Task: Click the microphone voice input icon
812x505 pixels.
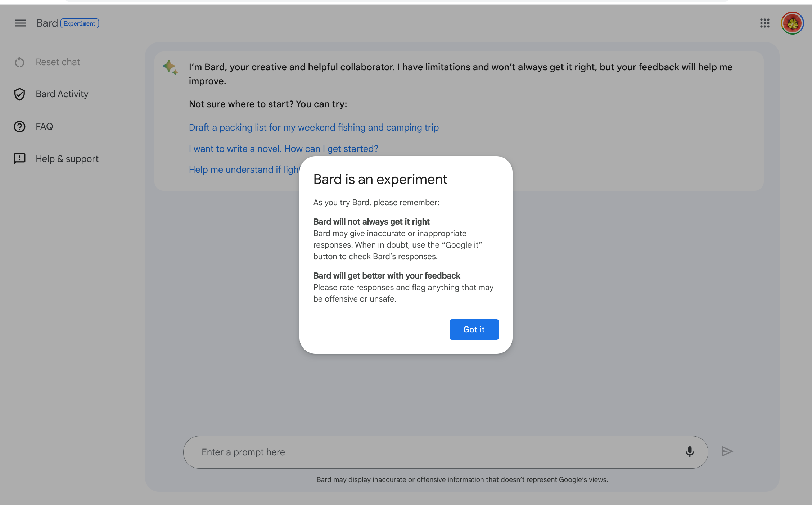Action: point(689,452)
